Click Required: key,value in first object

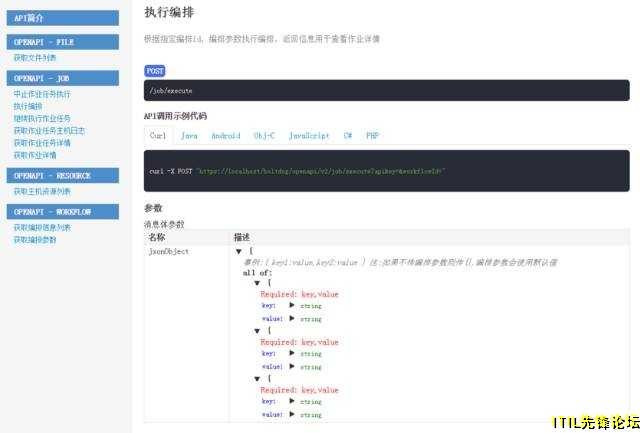coord(300,294)
